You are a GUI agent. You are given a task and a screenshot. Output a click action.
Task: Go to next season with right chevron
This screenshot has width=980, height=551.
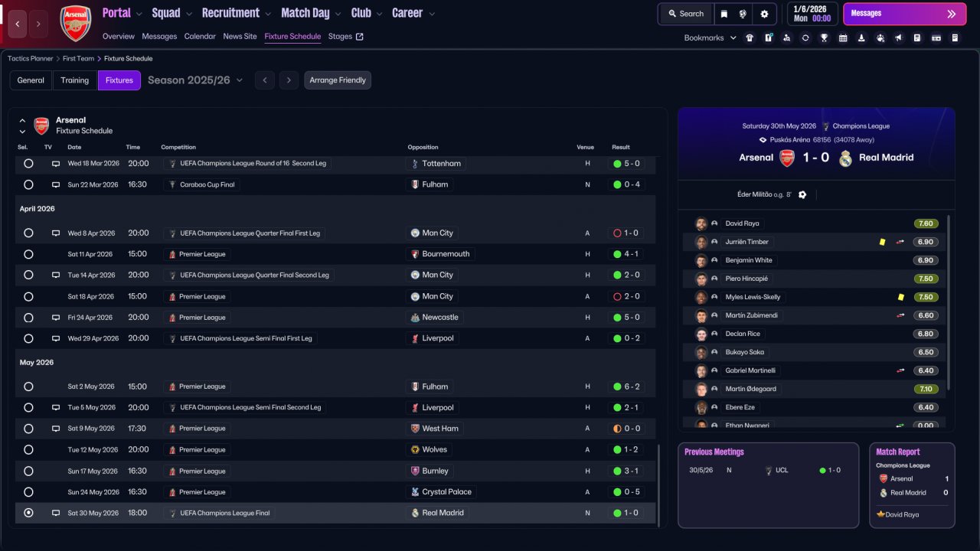click(289, 80)
